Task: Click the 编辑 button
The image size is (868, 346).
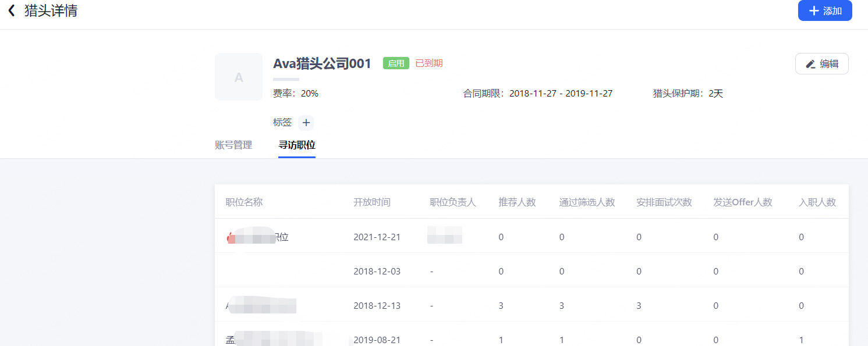Action: pyautogui.click(x=821, y=64)
